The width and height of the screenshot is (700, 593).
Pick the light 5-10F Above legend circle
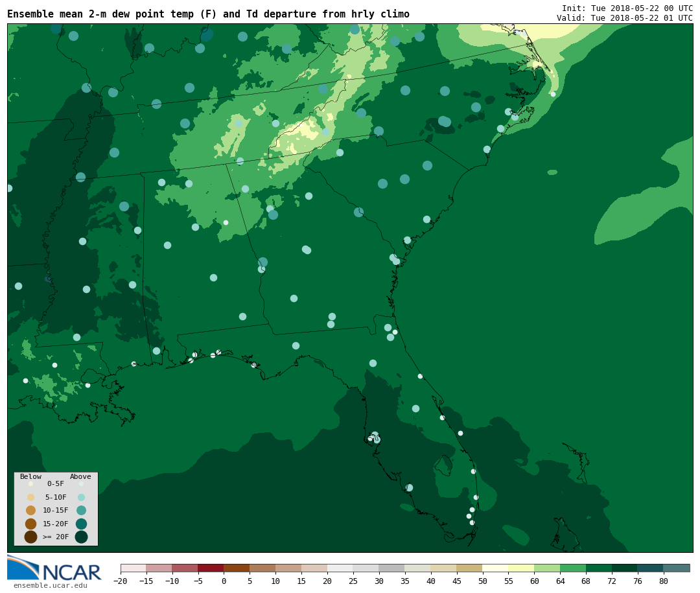point(81,497)
